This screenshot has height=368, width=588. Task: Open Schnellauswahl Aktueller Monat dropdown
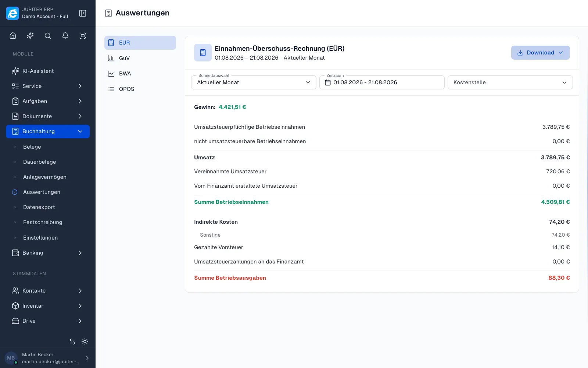click(x=254, y=82)
